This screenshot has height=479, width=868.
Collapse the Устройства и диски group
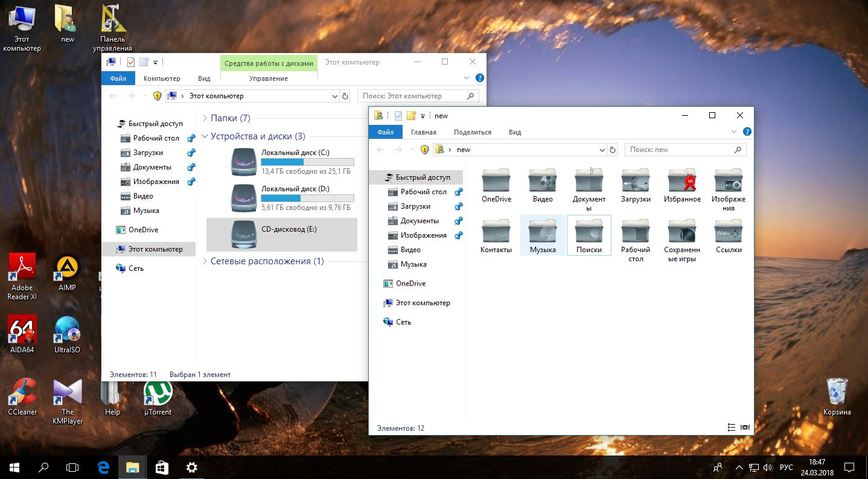[205, 136]
